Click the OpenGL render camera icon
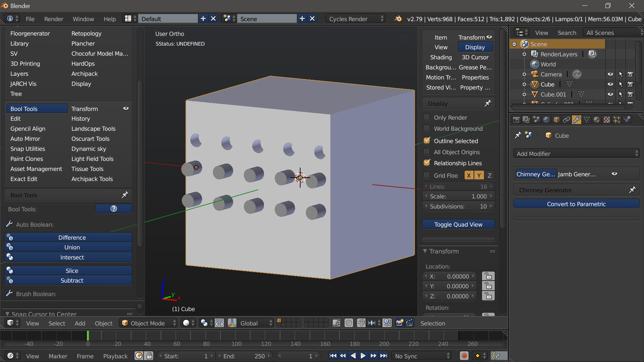 399,323
